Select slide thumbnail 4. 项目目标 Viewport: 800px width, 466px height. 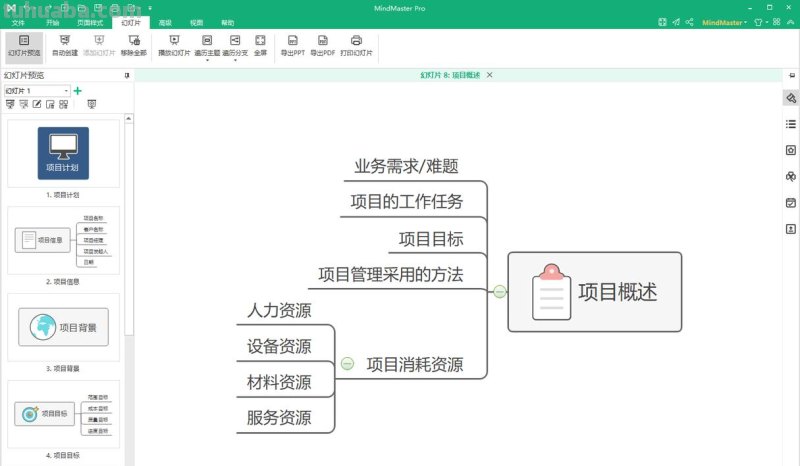(x=63, y=414)
